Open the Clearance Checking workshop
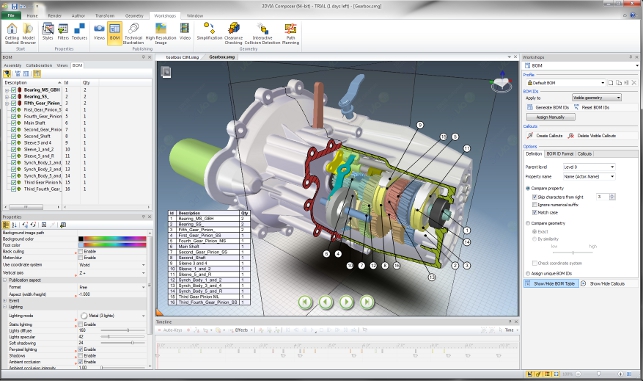643x381 pixels. click(234, 33)
